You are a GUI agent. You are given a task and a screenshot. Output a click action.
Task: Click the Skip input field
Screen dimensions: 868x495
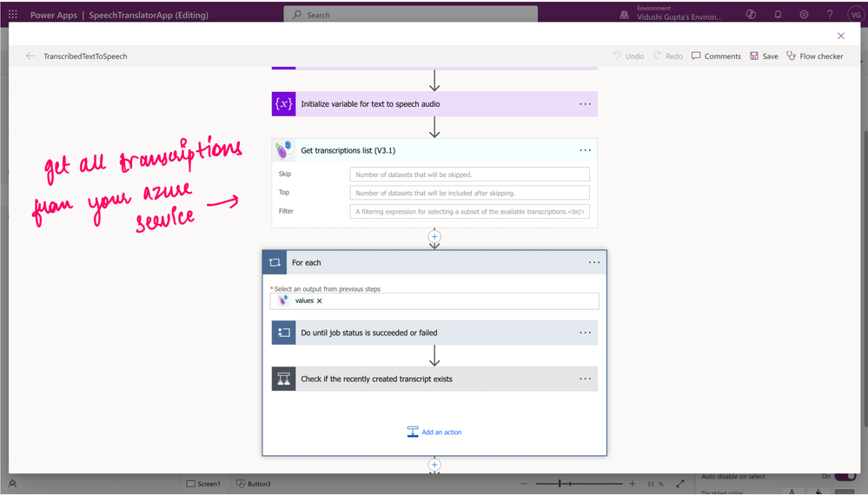coord(469,175)
